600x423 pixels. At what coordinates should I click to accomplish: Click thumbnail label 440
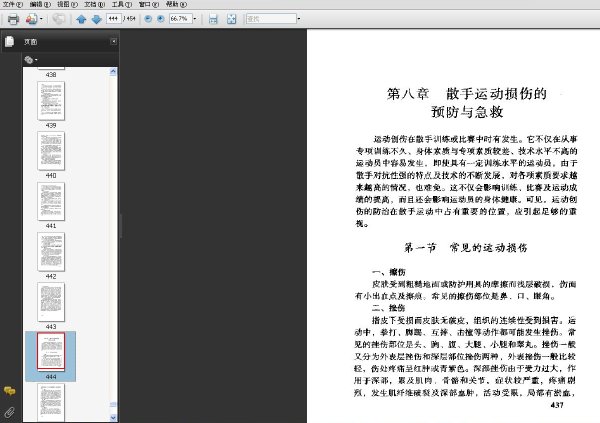[x=51, y=176]
